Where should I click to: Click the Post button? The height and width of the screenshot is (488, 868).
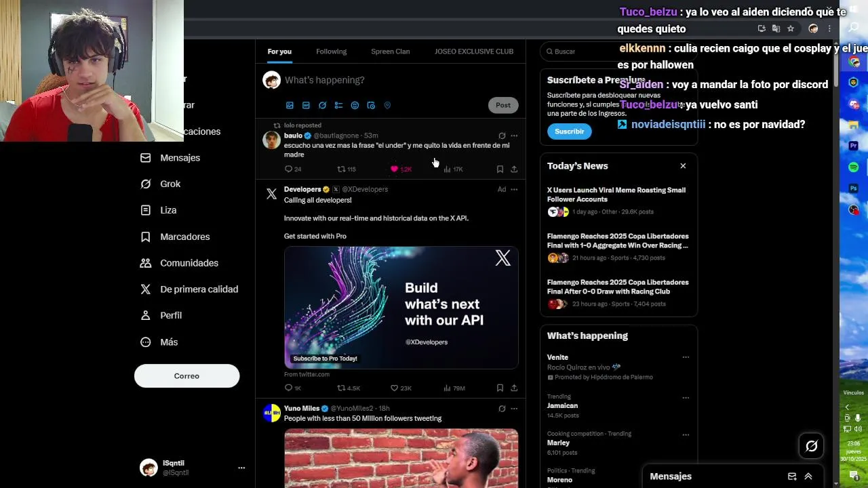click(503, 105)
